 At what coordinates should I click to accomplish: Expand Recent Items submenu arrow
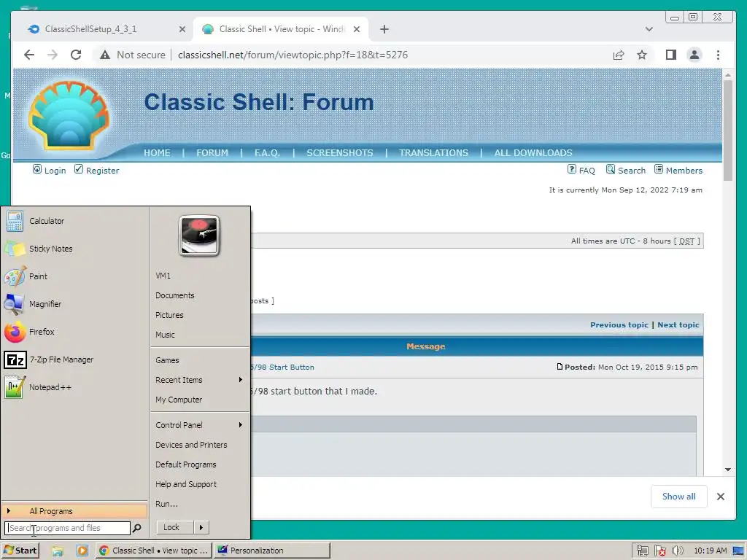tap(240, 379)
